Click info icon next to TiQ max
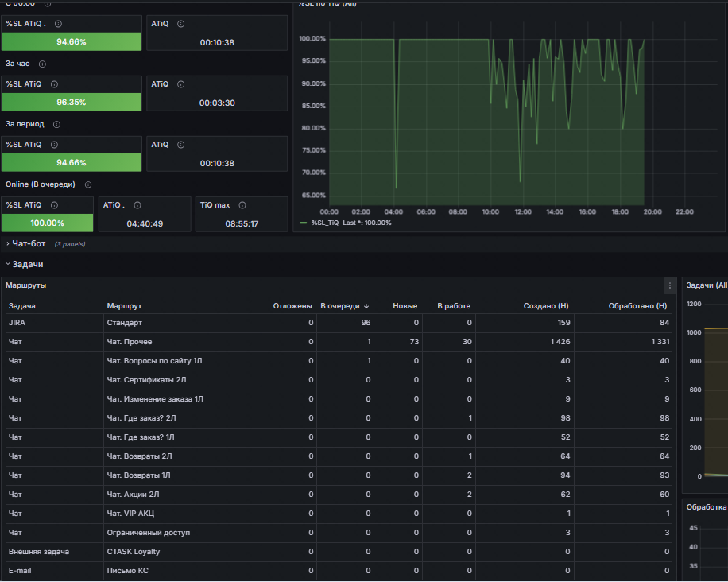 coord(242,205)
